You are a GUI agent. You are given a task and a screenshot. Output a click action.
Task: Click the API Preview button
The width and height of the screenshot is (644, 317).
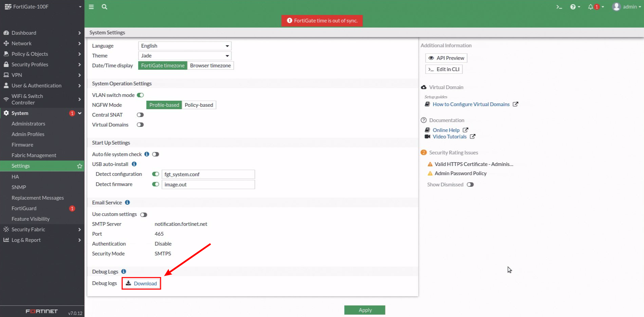(x=446, y=58)
